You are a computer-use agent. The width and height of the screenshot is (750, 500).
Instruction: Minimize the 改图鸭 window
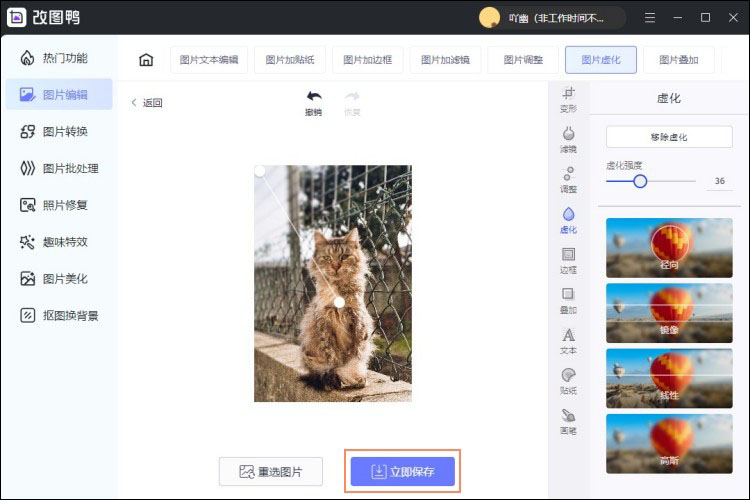677,18
